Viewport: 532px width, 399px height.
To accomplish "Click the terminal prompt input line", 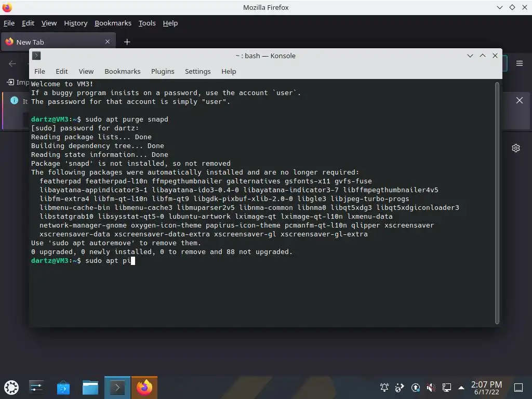I will (83, 261).
